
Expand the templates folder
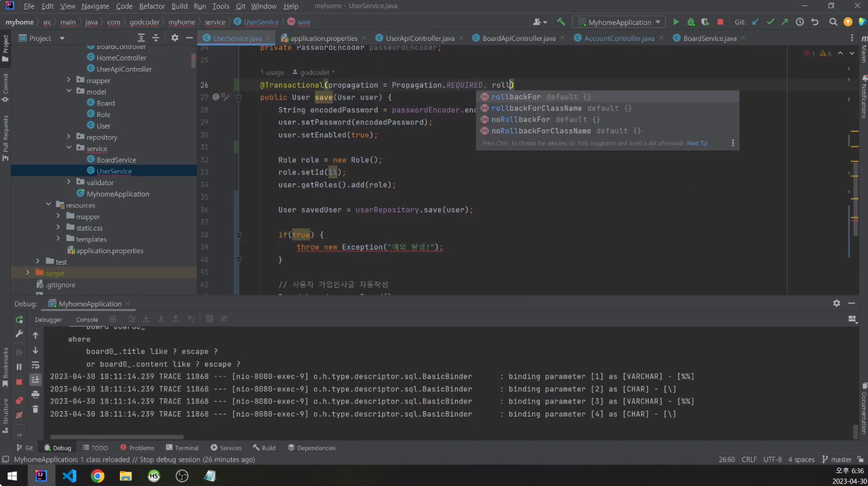(59, 239)
